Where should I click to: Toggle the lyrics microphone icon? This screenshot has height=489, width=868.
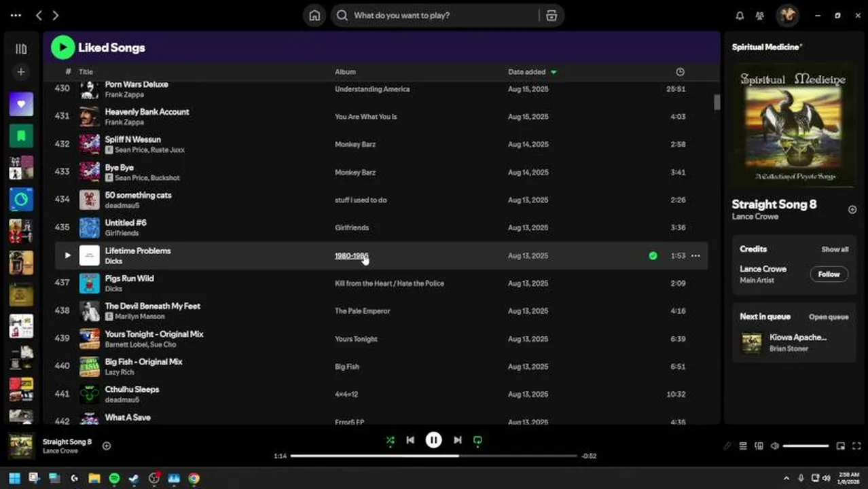click(x=727, y=446)
